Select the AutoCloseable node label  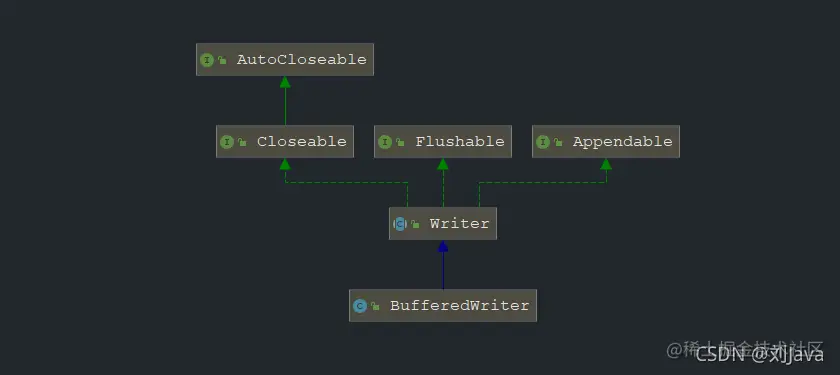pos(302,59)
